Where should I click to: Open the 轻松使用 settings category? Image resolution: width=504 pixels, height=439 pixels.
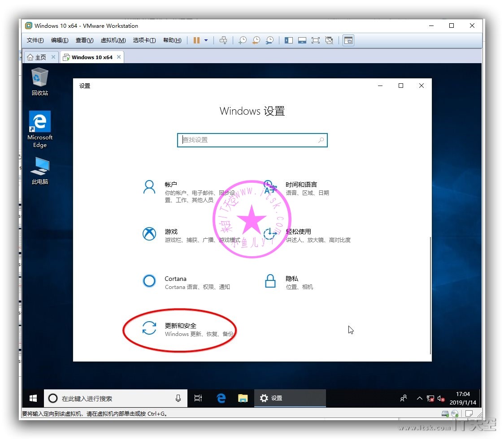[307, 235]
